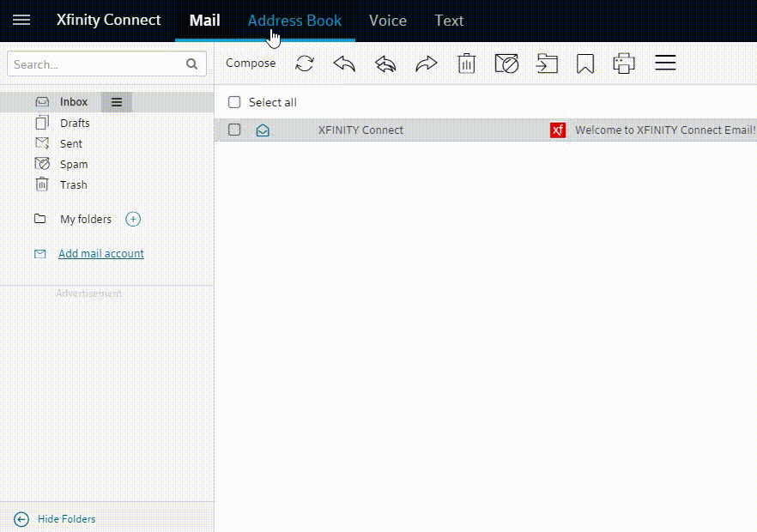Click the bookmark flag icon
The width and height of the screenshot is (757, 532).
tap(585, 63)
